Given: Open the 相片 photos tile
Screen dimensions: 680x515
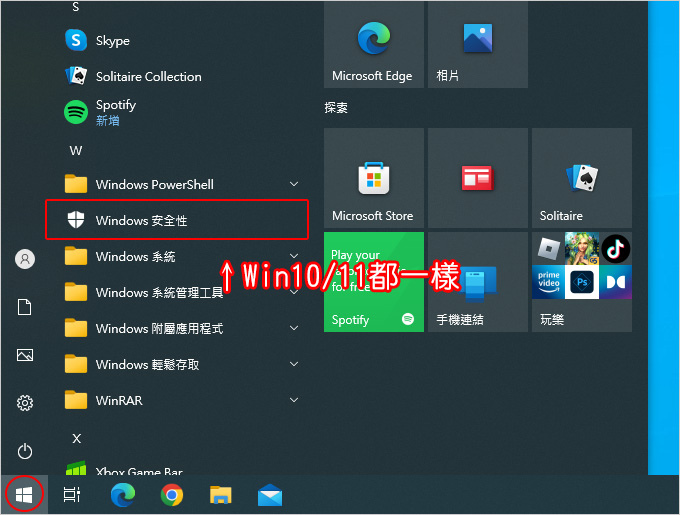Looking at the screenshot, I should click(x=477, y=44).
